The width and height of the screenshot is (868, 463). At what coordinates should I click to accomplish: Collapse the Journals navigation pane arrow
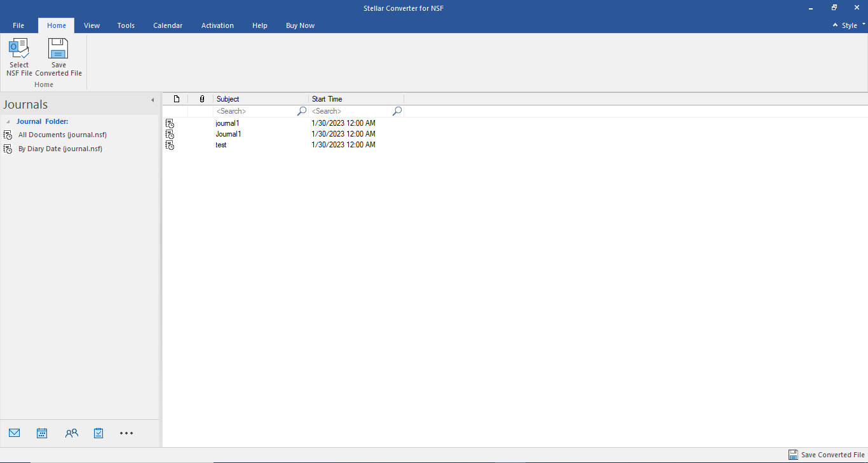tap(153, 100)
